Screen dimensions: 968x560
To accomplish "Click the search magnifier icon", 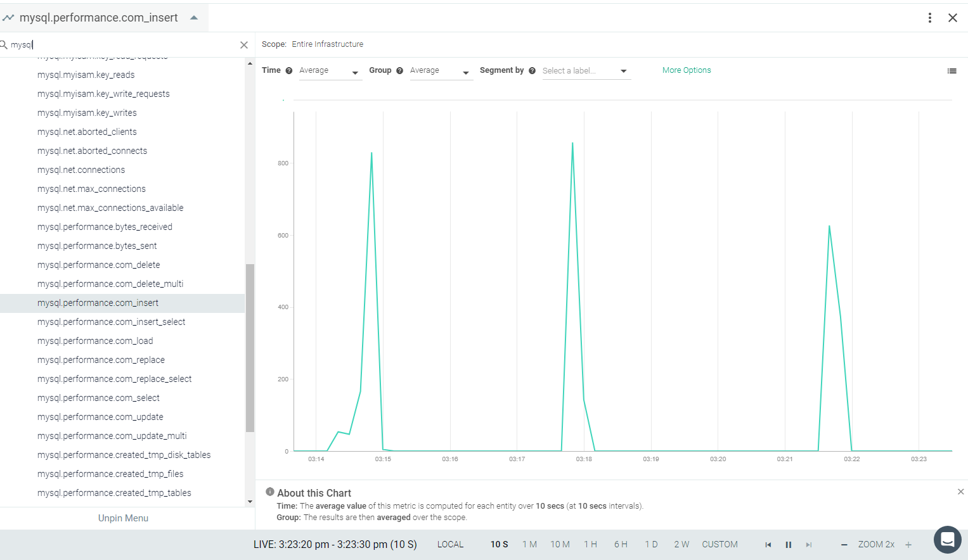I will (4, 44).
